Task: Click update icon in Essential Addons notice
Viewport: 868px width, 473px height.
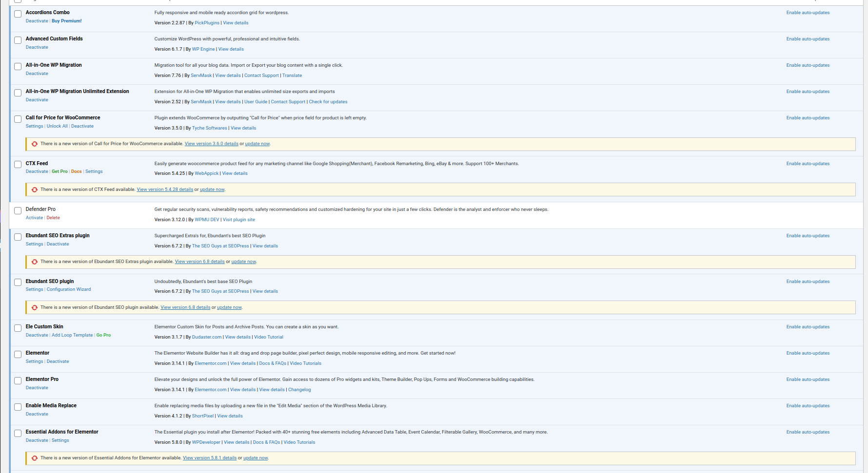Action: [x=35, y=458]
